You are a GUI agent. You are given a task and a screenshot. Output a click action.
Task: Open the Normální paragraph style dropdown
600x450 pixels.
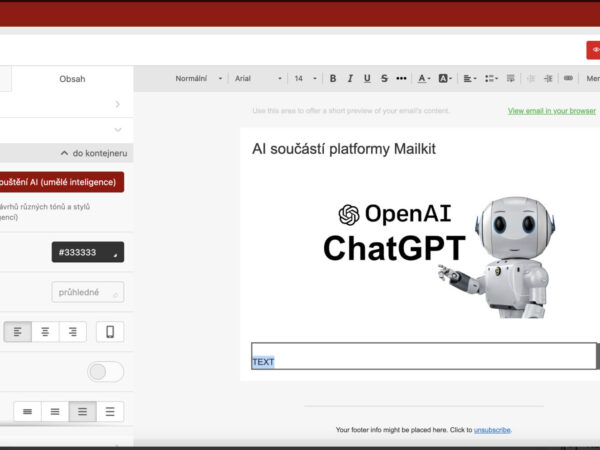coord(198,78)
